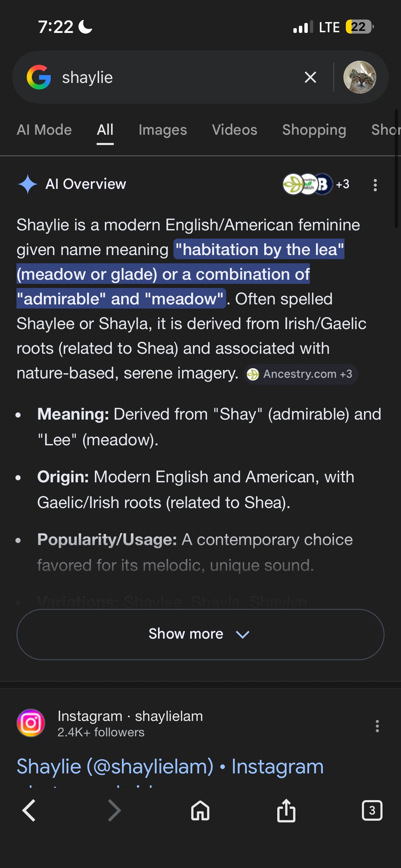Expand AI Overview with Show more
401x868 pixels.
[x=200, y=634]
